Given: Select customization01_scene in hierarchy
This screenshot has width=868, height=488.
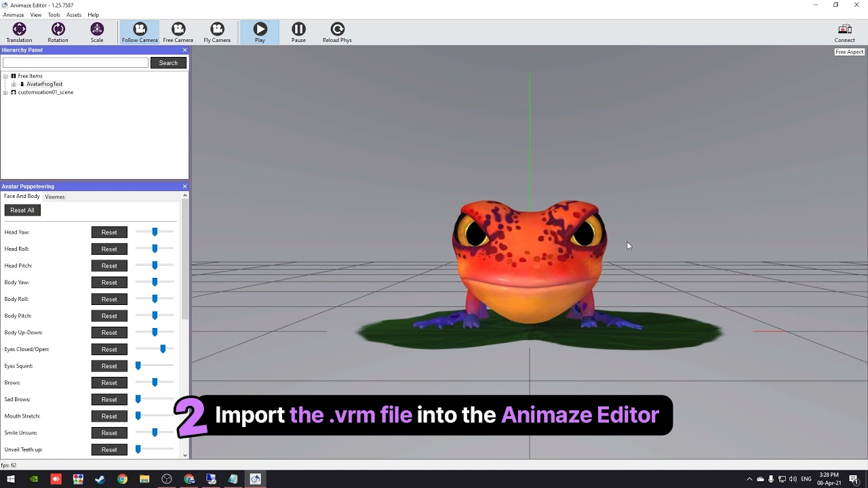Looking at the screenshot, I should pos(45,92).
